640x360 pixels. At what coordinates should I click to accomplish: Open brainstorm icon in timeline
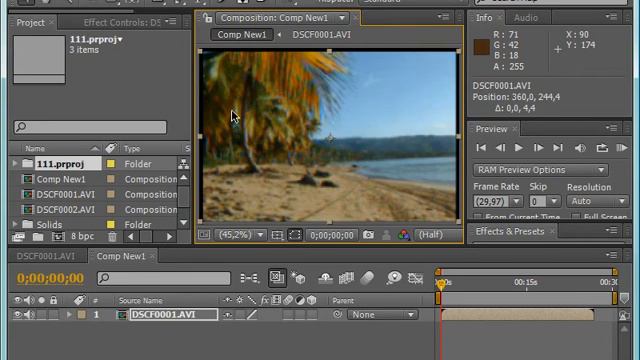click(394, 278)
